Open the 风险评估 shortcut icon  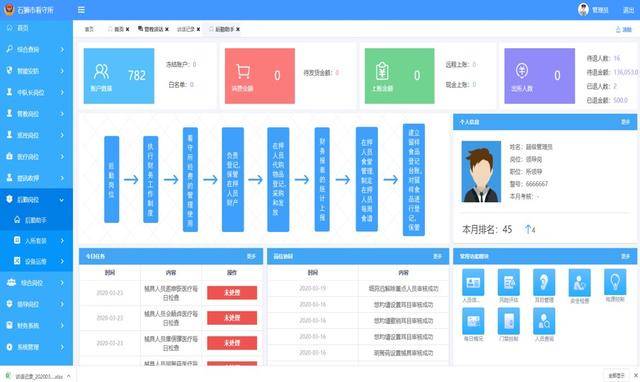pos(509,282)
